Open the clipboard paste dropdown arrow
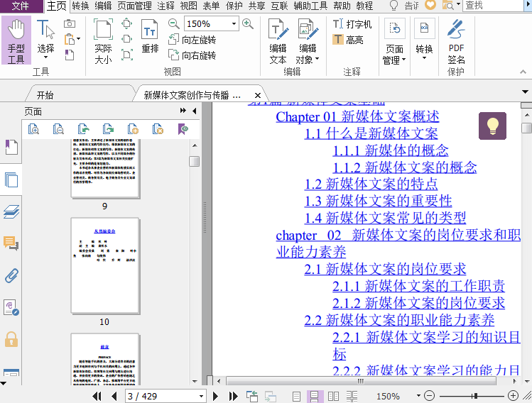This screenshot has width=532, height=403. tap(79, 39)
